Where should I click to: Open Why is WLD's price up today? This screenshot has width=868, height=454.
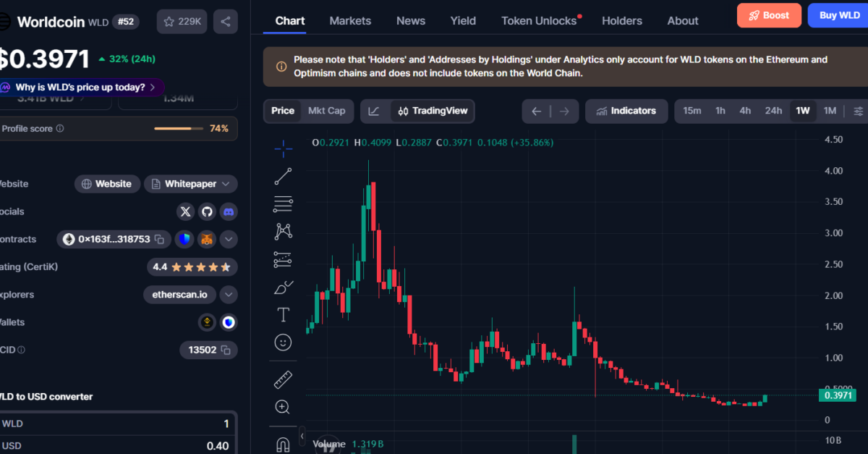point(81,88)
